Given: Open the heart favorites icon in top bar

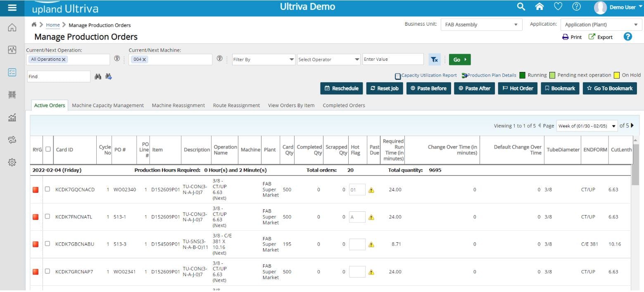Looking at the screenshot, I should 558,7.
